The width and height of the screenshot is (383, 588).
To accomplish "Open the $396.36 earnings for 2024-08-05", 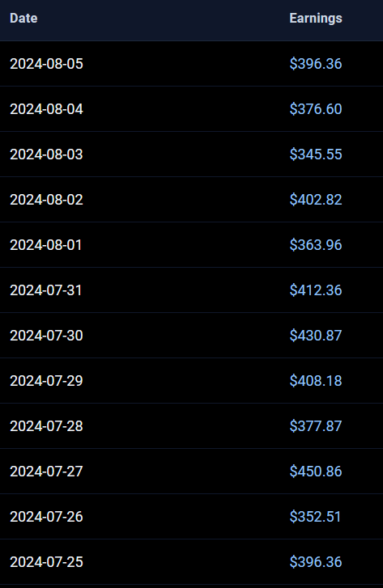I will 316,64.
